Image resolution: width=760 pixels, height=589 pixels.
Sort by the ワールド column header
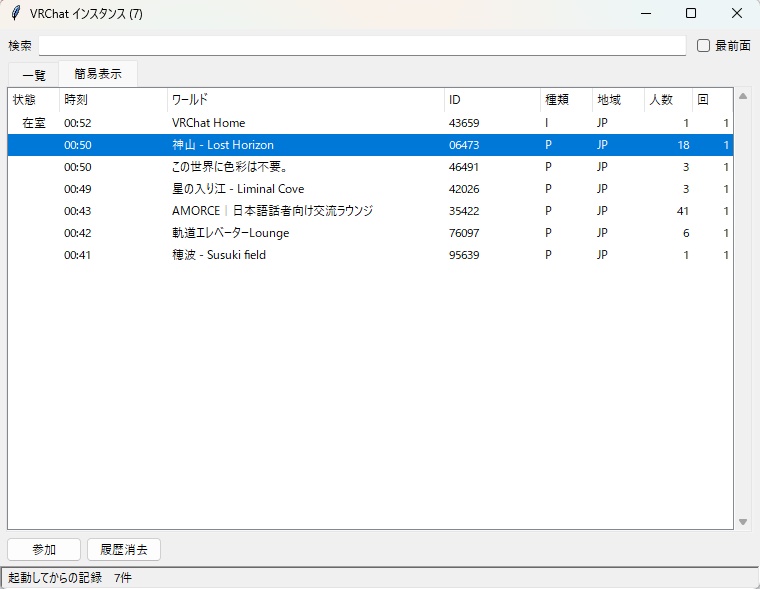tap(305, 100)
